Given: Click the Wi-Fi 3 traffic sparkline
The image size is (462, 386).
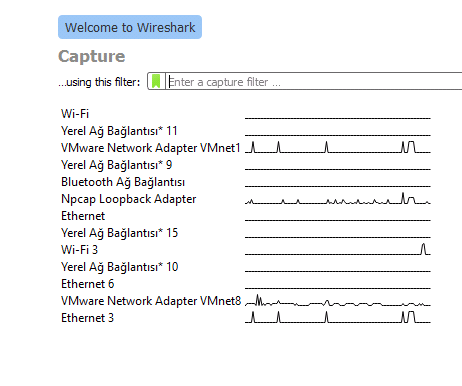Looking at the screenshot, I should [x=338, y=249].
